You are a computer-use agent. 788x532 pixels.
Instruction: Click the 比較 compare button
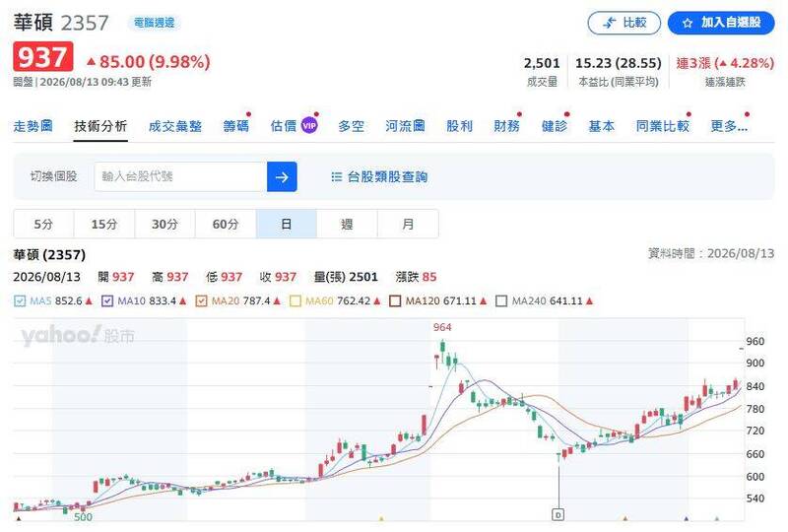pos(624,23)
